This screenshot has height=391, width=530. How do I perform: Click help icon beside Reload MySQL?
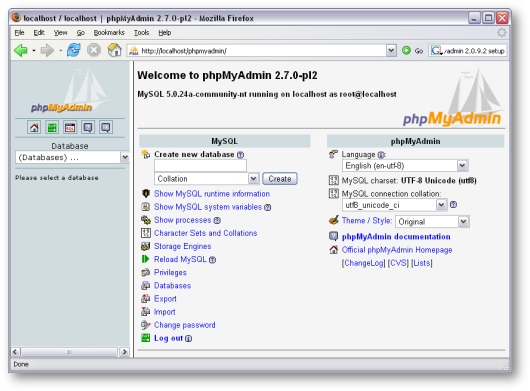[212, 260]
